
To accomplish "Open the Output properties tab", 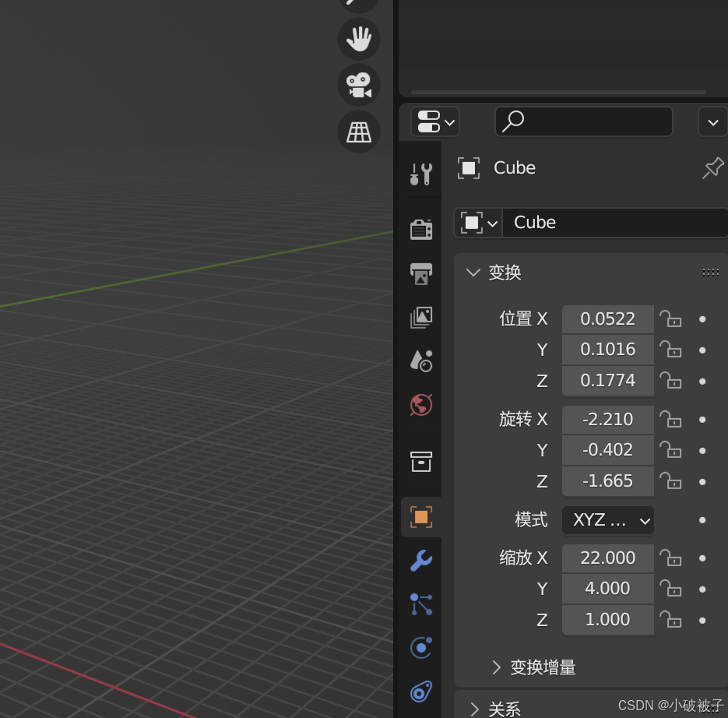I will coord(421,273).
